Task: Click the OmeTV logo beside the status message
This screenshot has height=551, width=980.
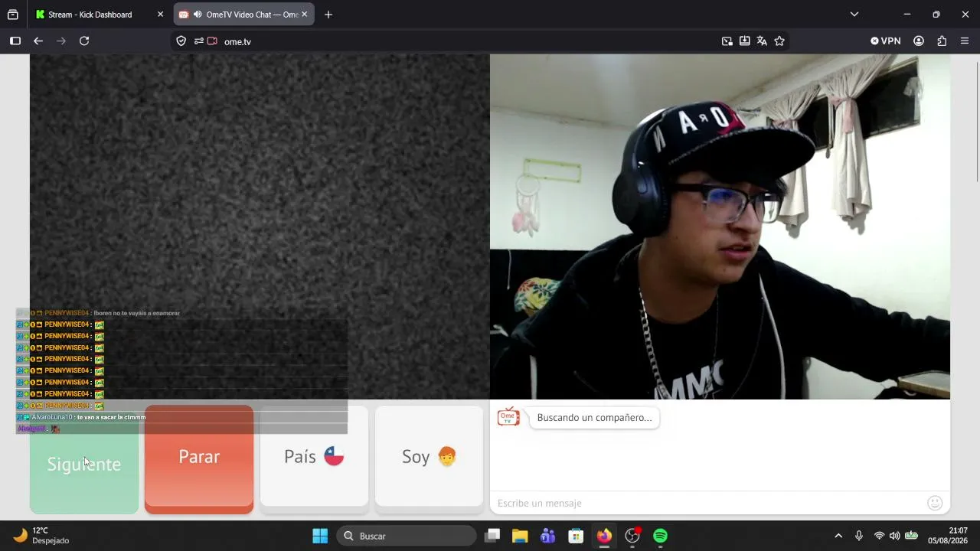Action: pos(508,417)
